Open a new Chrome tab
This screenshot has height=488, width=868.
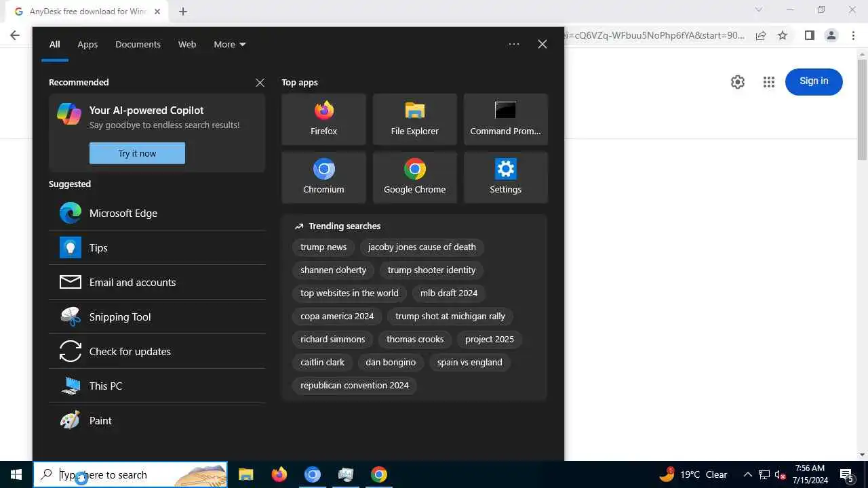pos(183,12)
